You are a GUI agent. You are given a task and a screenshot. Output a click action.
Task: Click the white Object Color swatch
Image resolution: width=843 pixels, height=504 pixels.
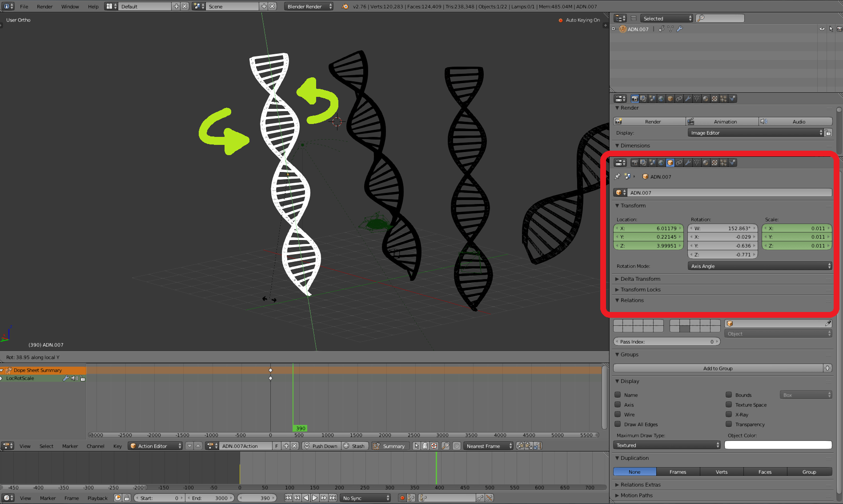pos(778,445)
